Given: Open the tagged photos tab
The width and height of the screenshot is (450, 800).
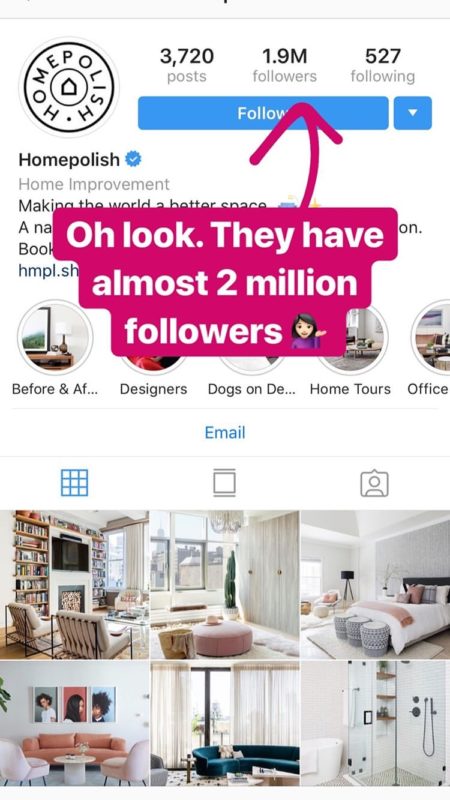Looking at the screenshot, I should 374,483.
